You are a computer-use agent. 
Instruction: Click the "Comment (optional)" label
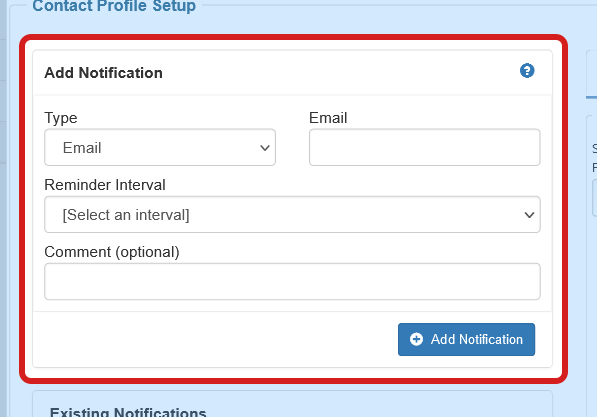click(112, 252)
